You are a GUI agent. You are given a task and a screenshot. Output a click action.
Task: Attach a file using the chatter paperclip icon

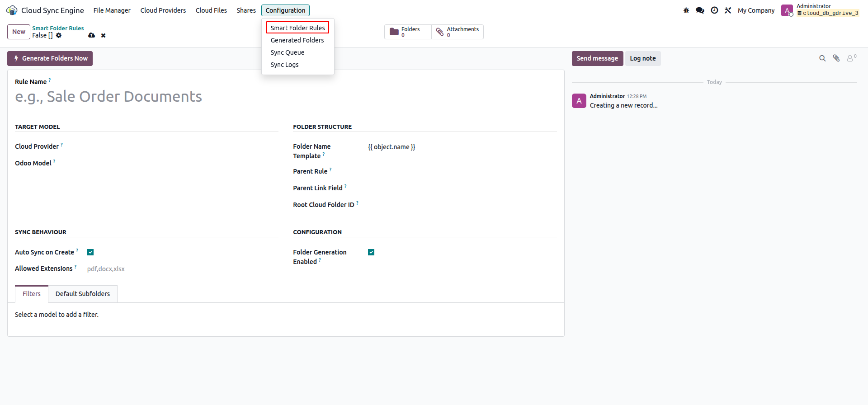(836, 58)
